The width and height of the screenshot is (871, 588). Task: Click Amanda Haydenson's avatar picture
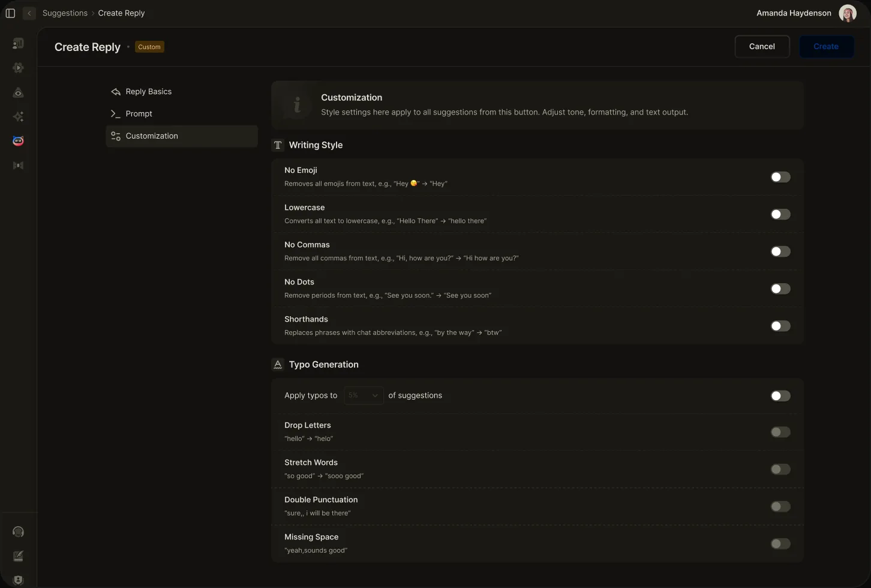pos(847,13)
